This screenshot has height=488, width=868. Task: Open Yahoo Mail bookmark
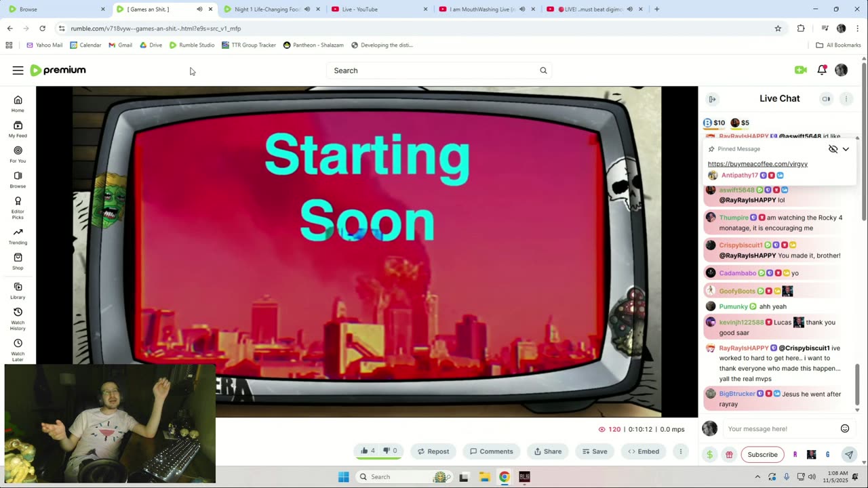coord(44,45)
